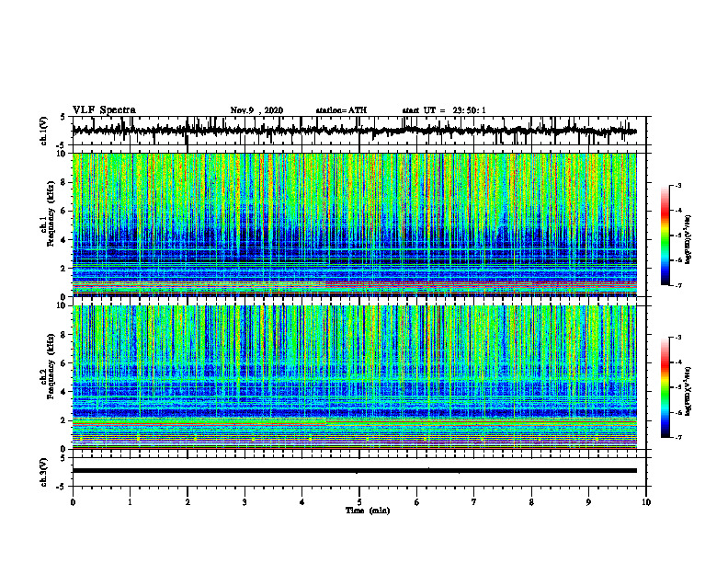The height and width of the screenshot is (563, 728).
Task: Click the '4' kHz tick on ch.1 frequency axis
Action: (x=65, y=240)
